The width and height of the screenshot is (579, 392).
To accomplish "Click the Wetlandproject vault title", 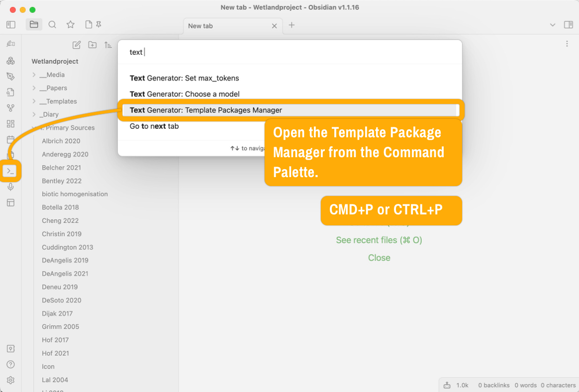I will (x=55, y=61).
